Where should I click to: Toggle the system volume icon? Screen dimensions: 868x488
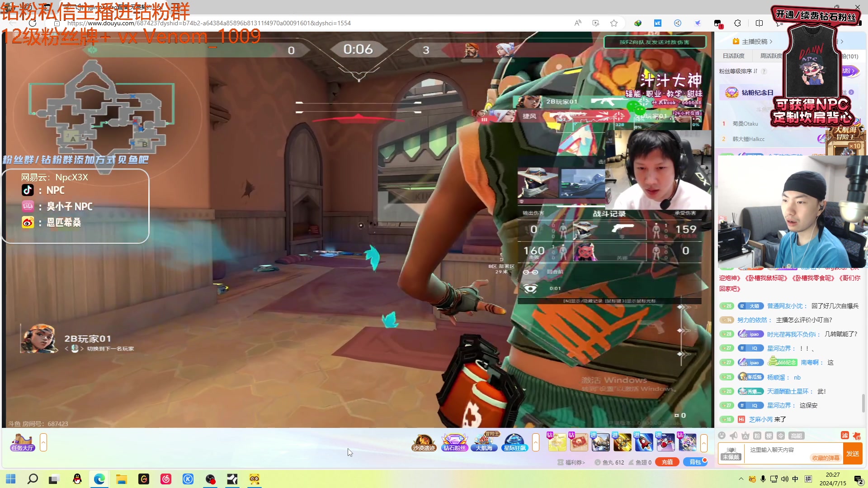pyautogui.click(x=784, y=479)
